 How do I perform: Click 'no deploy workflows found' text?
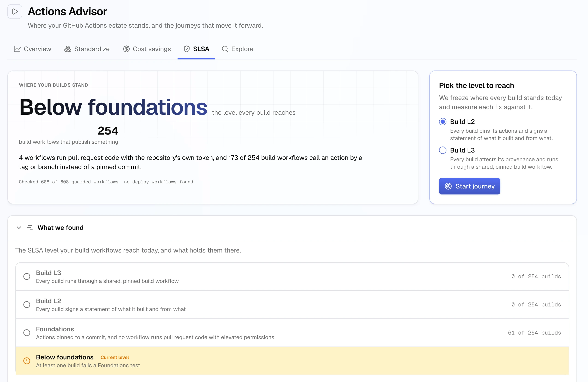click(159, 182)
